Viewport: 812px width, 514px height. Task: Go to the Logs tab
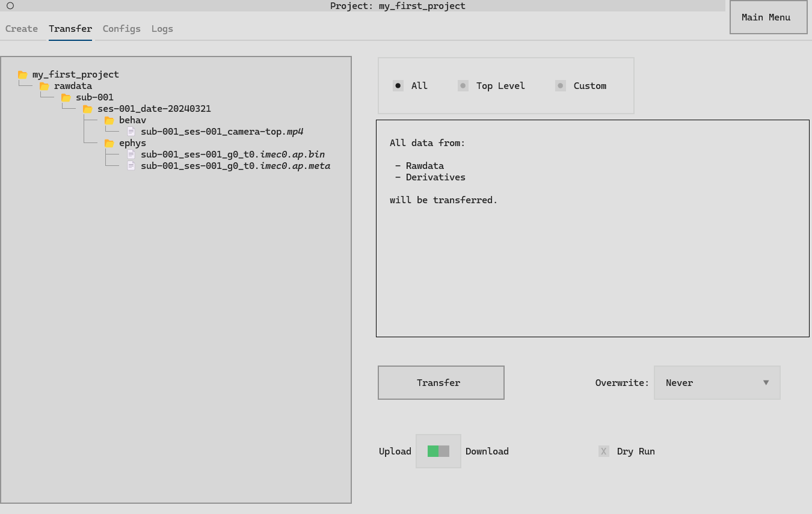pos(162,29)
